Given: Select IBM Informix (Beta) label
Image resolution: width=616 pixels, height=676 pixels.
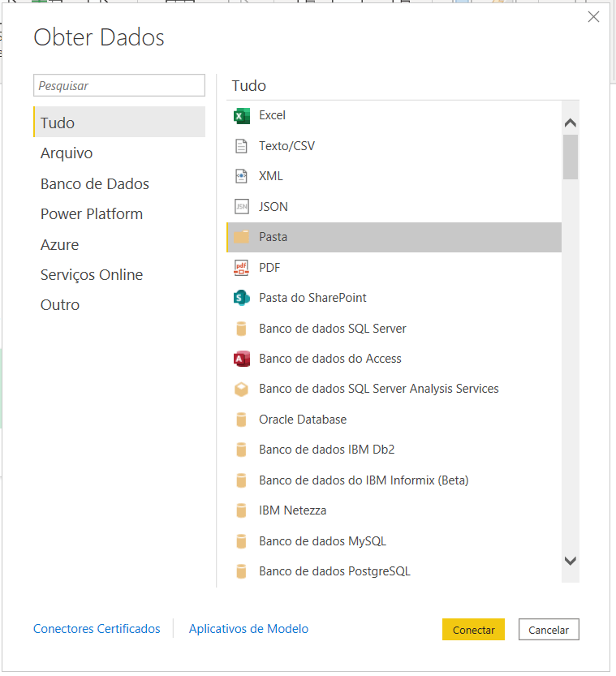Looking at the screenshot, I should [x=364, y=480].
